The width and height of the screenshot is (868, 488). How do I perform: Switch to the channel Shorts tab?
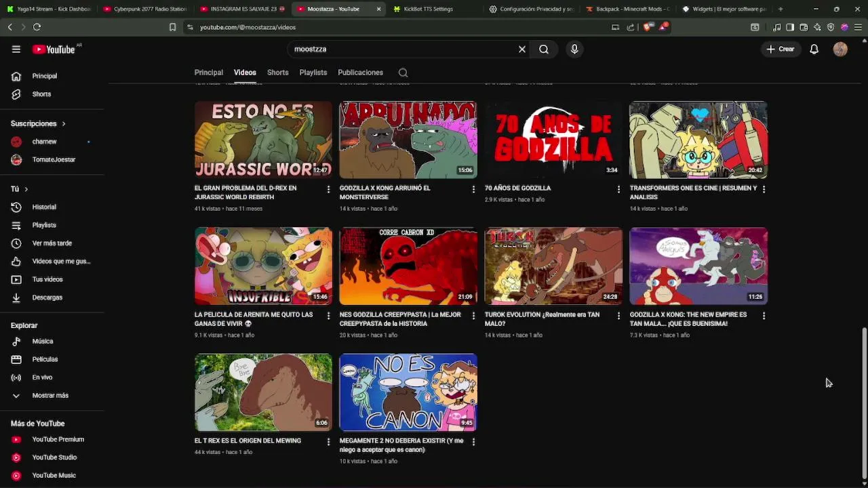coord(277,73)
